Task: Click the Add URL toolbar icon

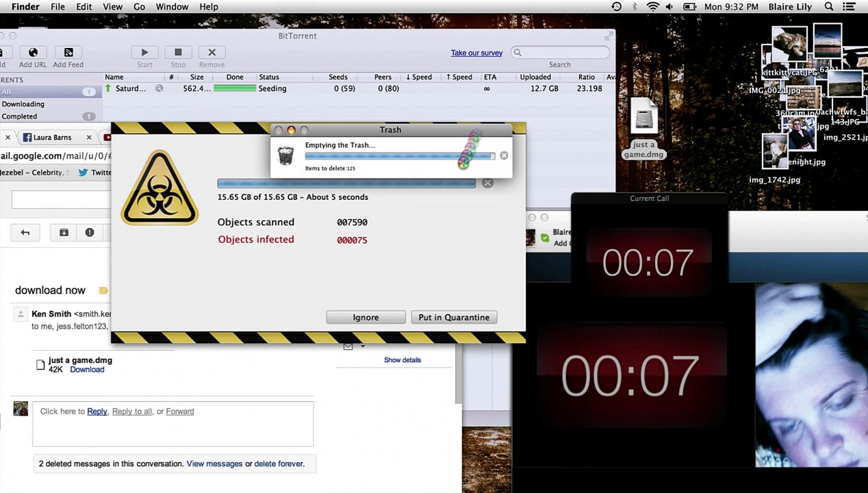Action: [x=33, y=53]
